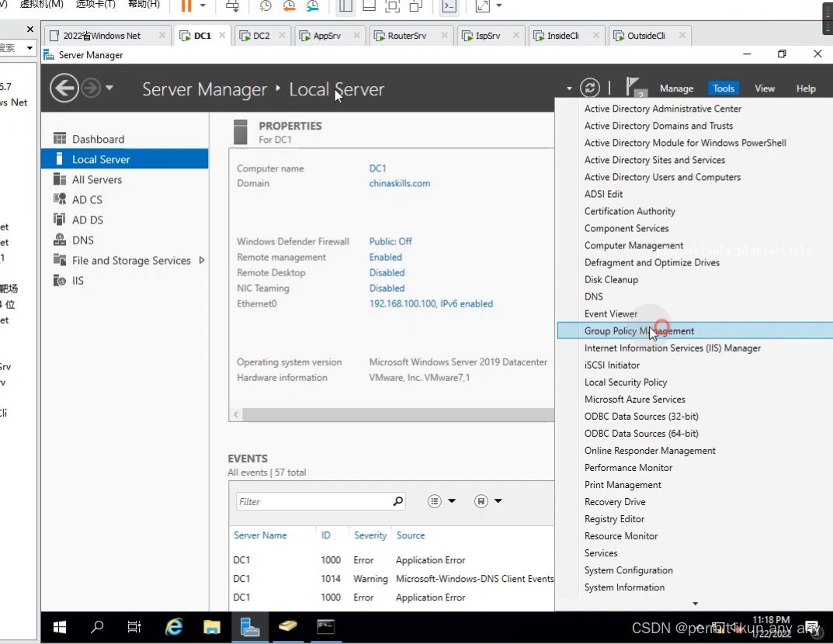This screenshot has height=644, width=833.
Task: Switch to the InsideCli virtual machine tab
Action: coord(563,36)
